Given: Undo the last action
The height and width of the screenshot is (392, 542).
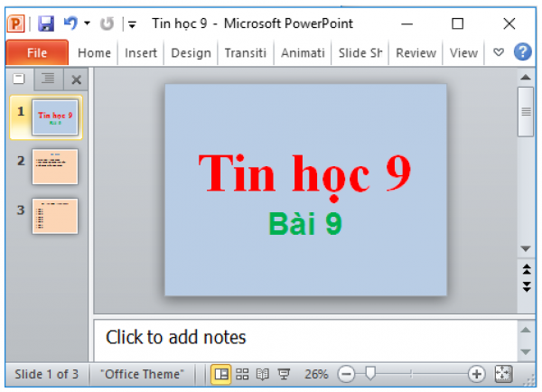Looking at the screenshot, I should [70, 23].
